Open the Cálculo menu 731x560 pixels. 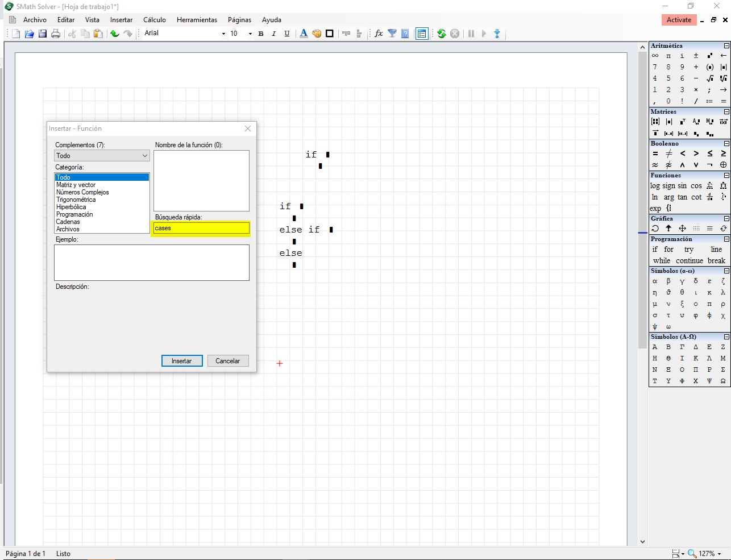(154, 20)
